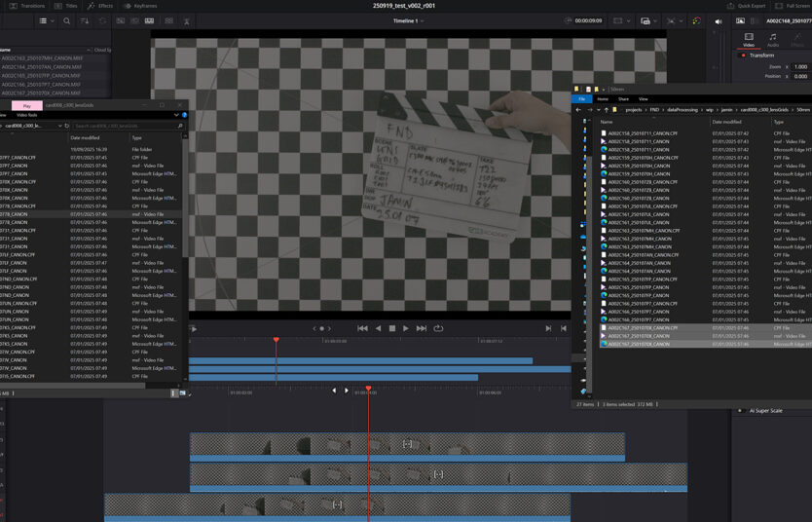Click the Zoom X value field in Transform
Viewport: 812px width, 522px height.
point(800,66)
